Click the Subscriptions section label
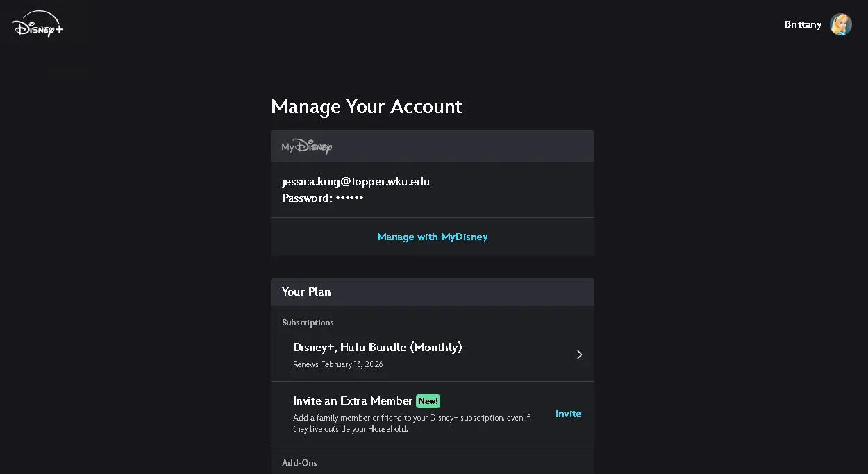 [x=308, y=323]
